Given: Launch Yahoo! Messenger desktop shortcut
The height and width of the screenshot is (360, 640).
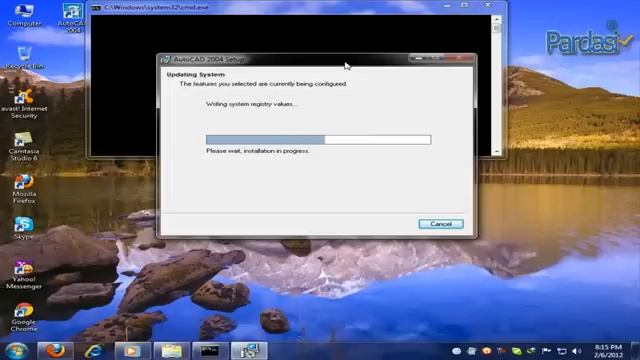Looking at the screenshot, I should pos(24,275).
